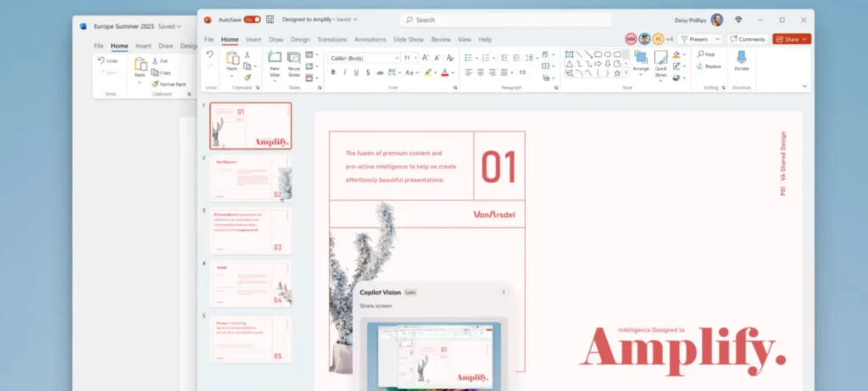
Task: Open Design tab in PowerPoint
Action: point(300,39)
